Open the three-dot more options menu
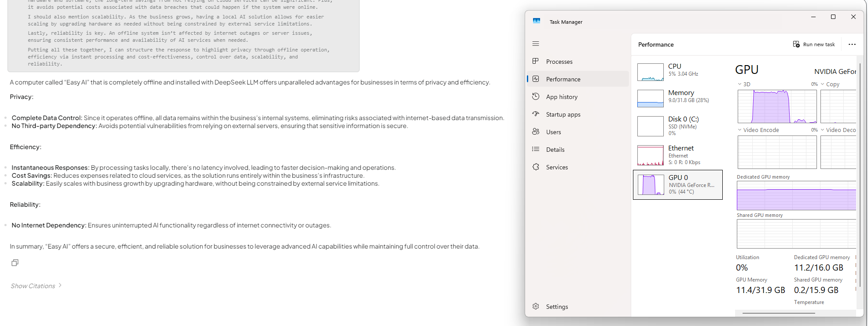Image resolution: width=868 pixels, height=326 pixels. (852, 44)
